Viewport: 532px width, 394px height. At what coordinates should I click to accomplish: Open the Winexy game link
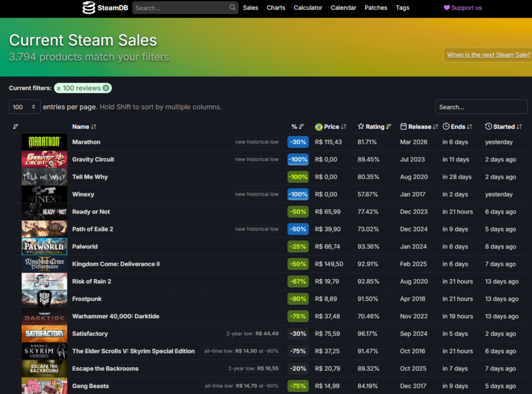coord(83,194)
